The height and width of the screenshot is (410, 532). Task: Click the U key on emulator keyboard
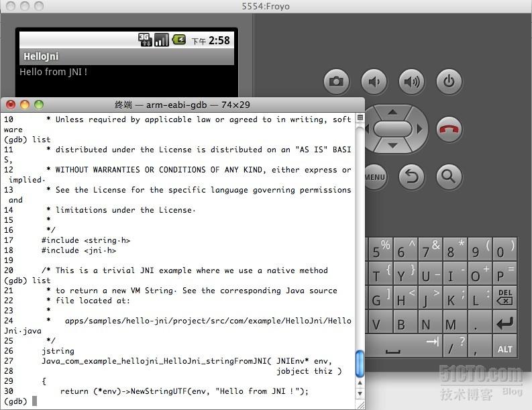coord(430,273)
